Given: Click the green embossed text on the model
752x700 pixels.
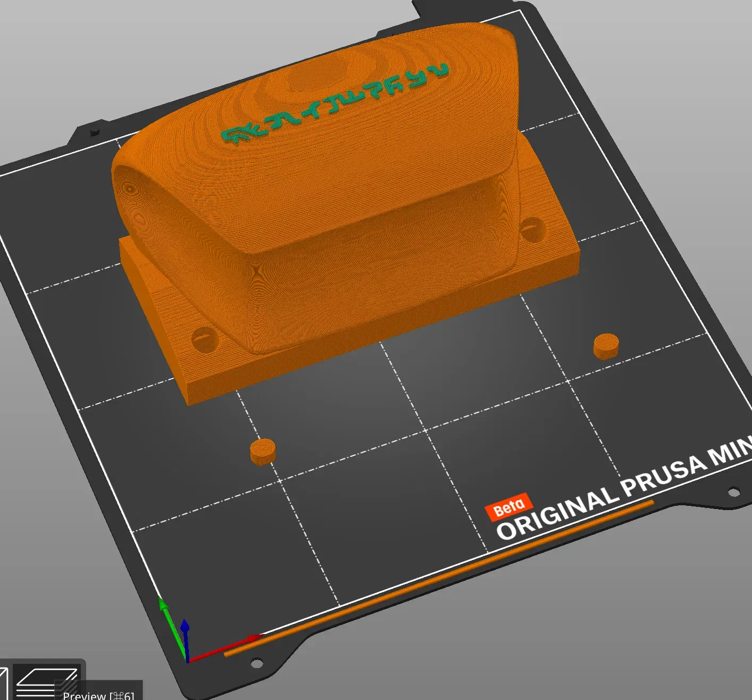Looking at the screenshot, I should tap(335, 103).
